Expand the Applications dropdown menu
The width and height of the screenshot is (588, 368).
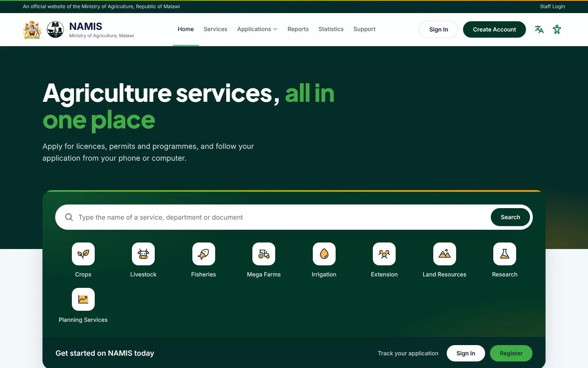[257, 29]
